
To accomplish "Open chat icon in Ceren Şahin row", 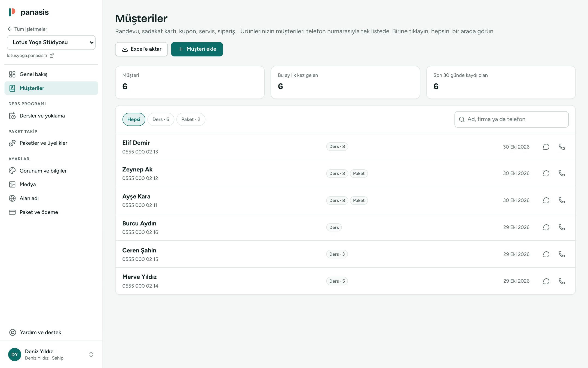I will point(546,254).
